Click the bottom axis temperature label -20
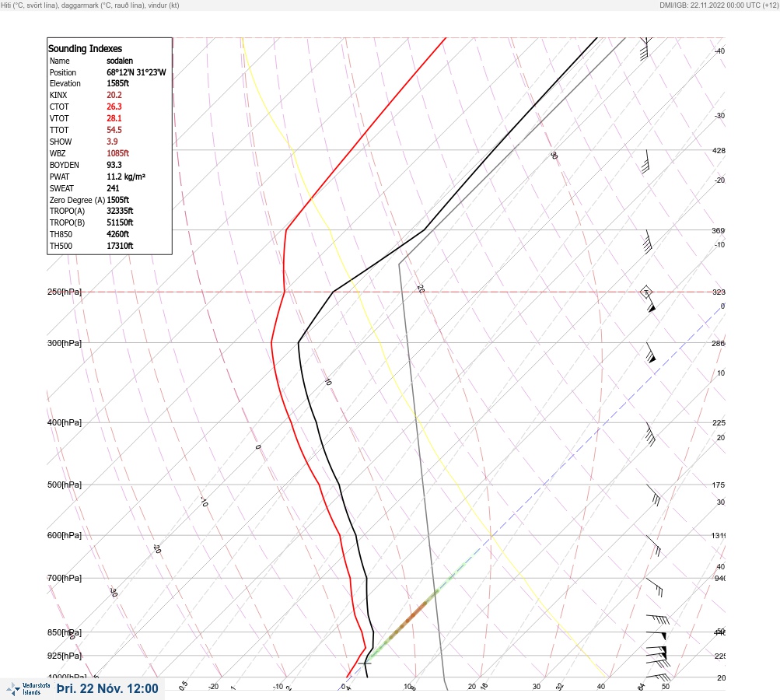This screenshot has width=780, height=700. pos(213,687)
